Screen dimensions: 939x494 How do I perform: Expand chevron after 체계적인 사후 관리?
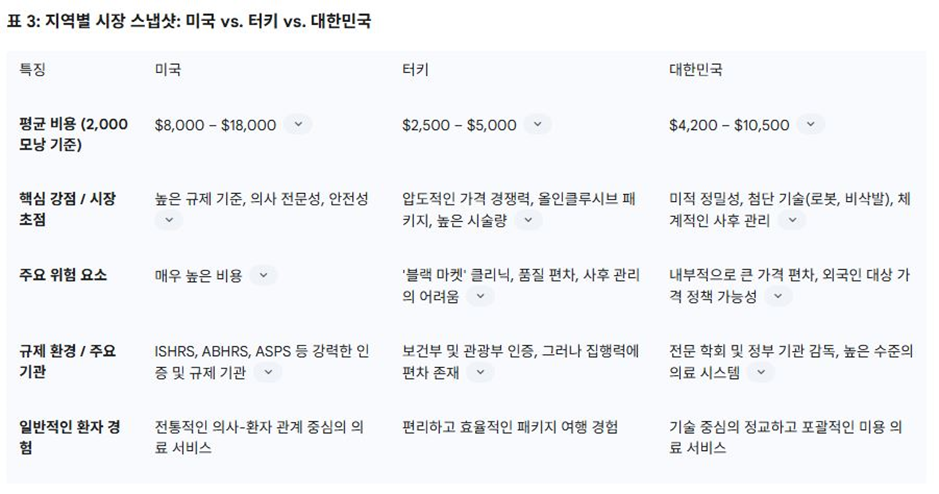792,220
